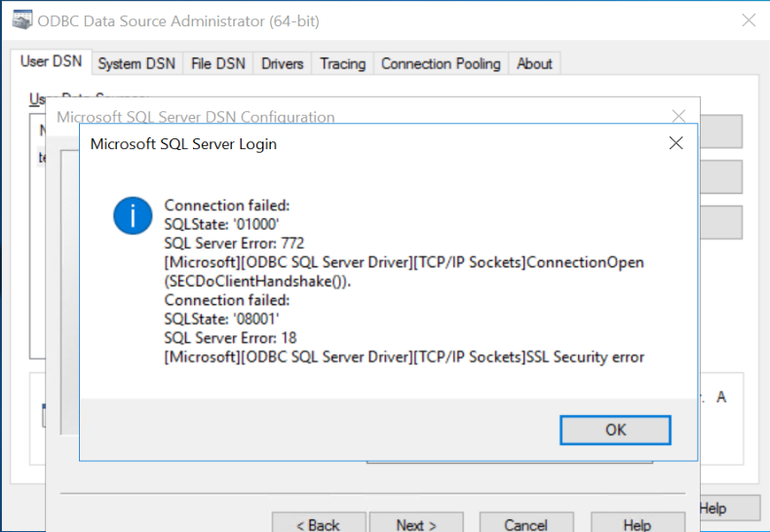Click the Next button in the wizard
The width and height of the screenshot is (770, 532).
(416, 524)
